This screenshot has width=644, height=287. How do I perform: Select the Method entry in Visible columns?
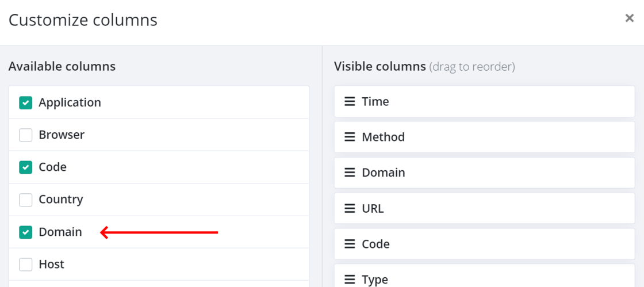click(484, 137)
